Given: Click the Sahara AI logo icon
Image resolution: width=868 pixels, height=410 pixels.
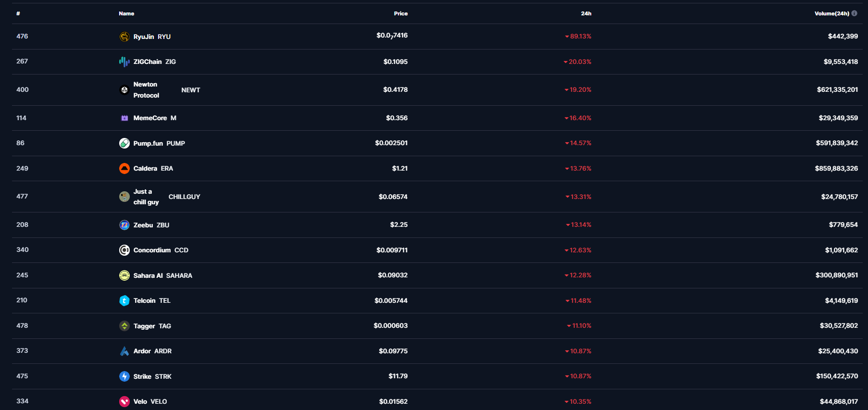Looking at the screenshot, I should [x=124, y=275].
